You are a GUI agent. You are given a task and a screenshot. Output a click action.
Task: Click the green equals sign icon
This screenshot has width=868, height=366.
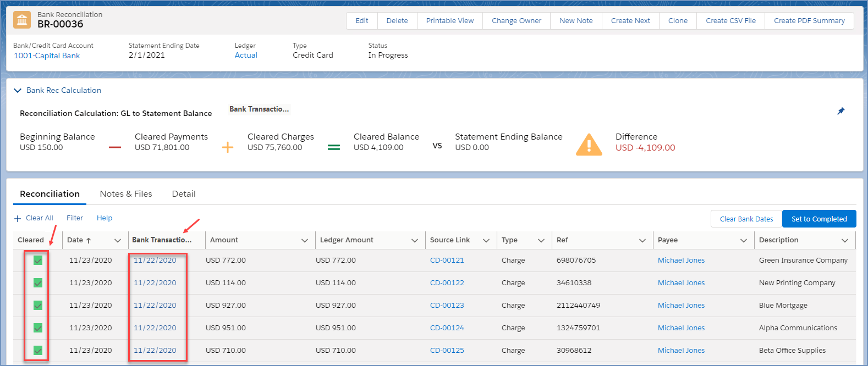click(x=333, y=147)
